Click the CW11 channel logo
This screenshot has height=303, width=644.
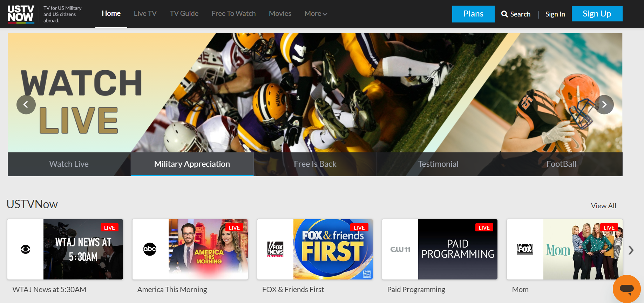[400, 249]
